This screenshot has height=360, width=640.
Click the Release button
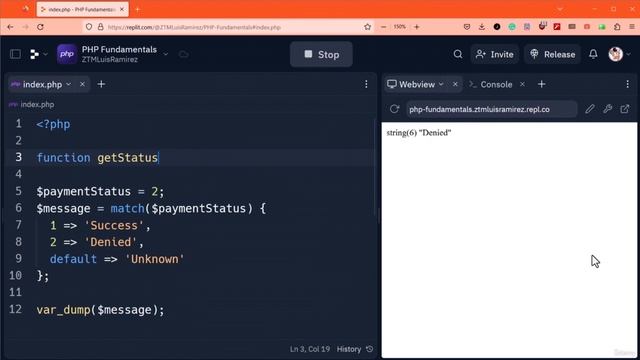pyautogui.click(x=552, y=54)
